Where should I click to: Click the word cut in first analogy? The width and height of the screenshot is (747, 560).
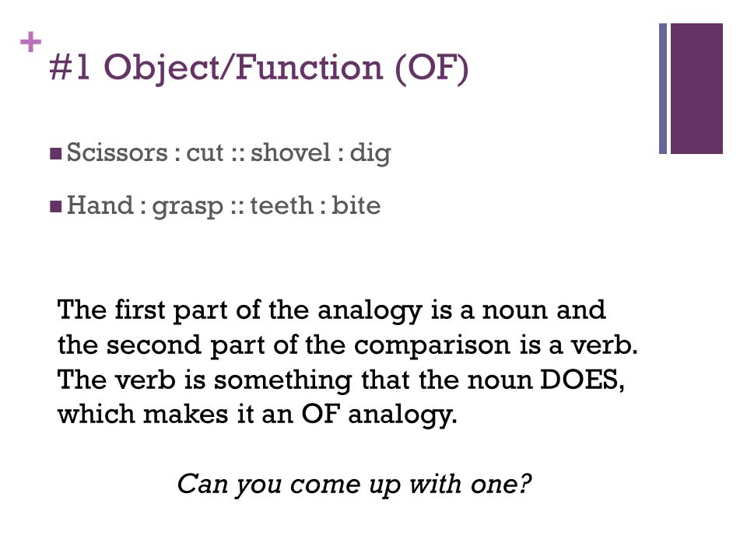(205, 153)
